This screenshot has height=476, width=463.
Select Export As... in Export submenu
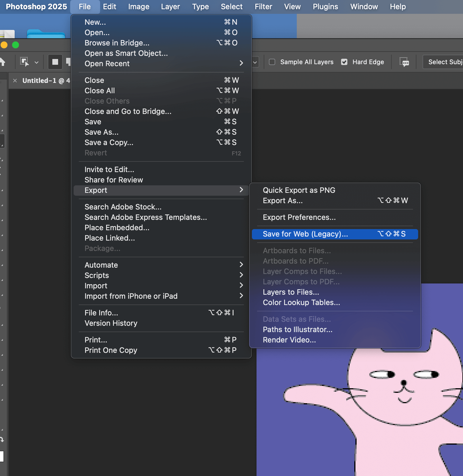335,201
